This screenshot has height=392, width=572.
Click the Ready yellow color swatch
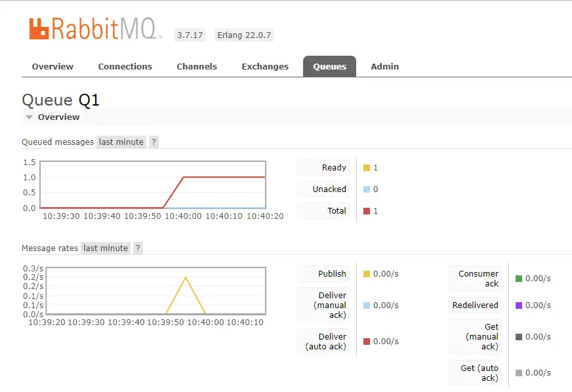367,168
